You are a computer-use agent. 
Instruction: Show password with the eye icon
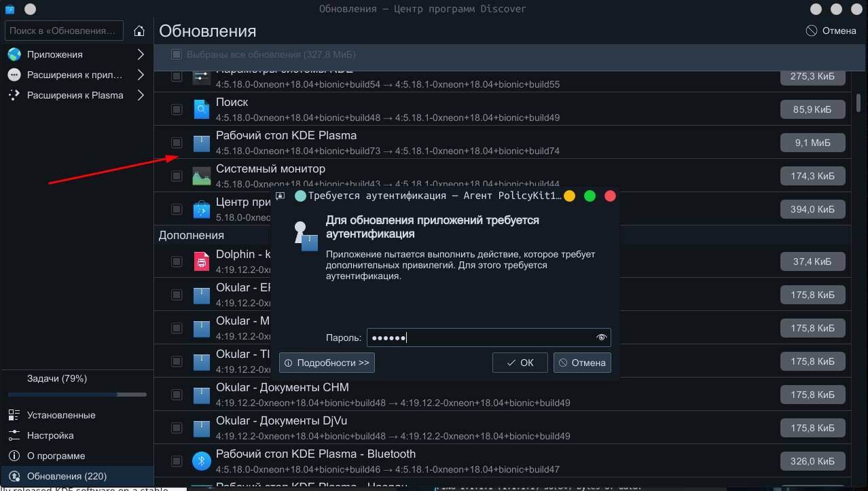tap(601, 338)
